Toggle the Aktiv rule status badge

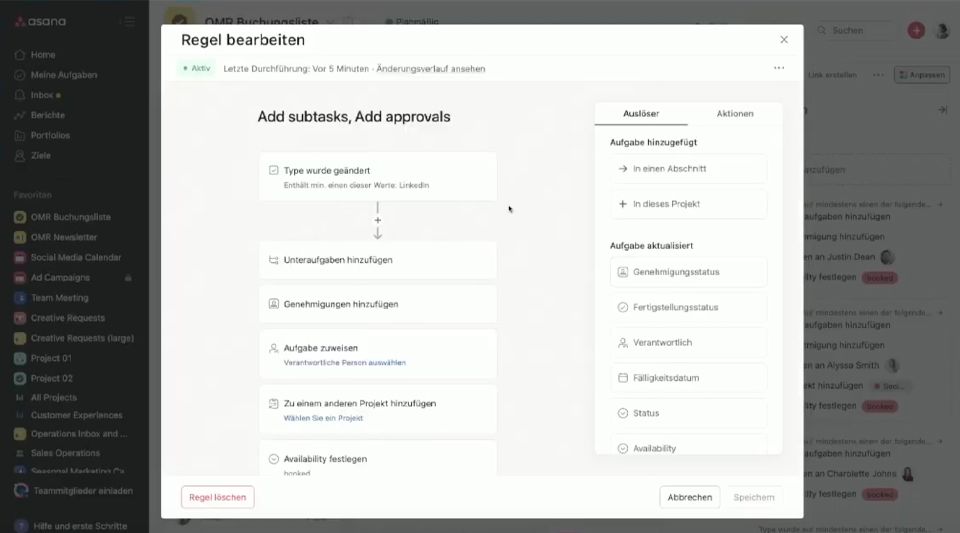pos(196,68)
